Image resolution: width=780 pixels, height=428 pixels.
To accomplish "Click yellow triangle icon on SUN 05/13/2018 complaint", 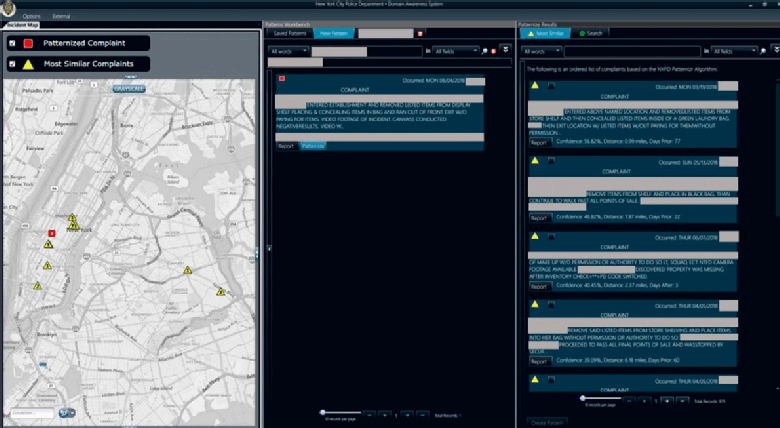I will point(535,160).
